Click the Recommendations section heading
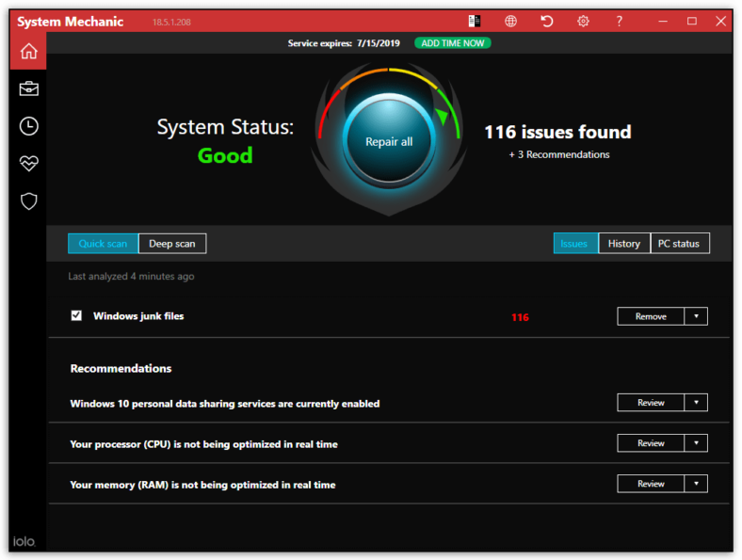The width and height of the screenshot is (742, 560). 121,368
